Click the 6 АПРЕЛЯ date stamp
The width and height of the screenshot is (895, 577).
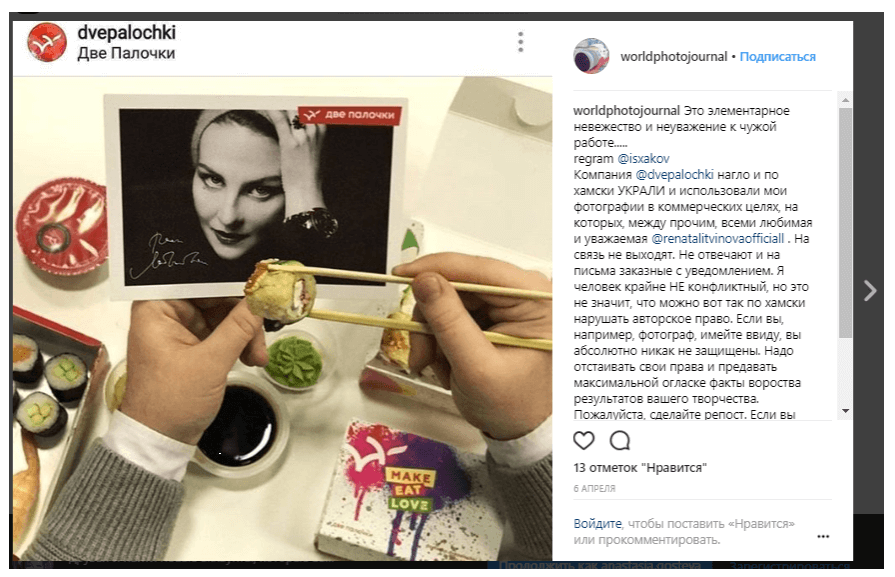[x=594, y=489]
